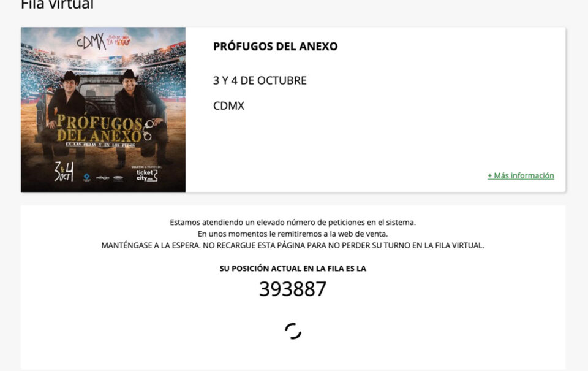Screen dimensions: 588x371
Task: Click the event poster thumbnail
Action: click(x=103, y=110)
